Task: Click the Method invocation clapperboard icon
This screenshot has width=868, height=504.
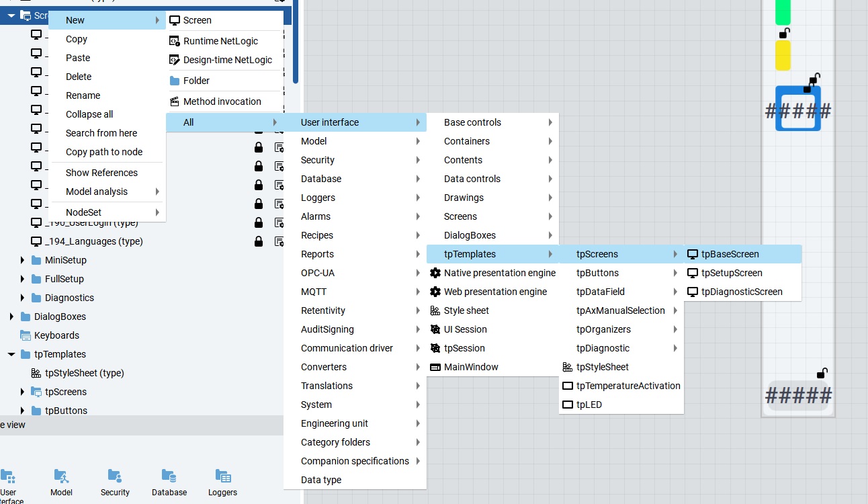Action: pyautogui.click(x=175, y=101)
